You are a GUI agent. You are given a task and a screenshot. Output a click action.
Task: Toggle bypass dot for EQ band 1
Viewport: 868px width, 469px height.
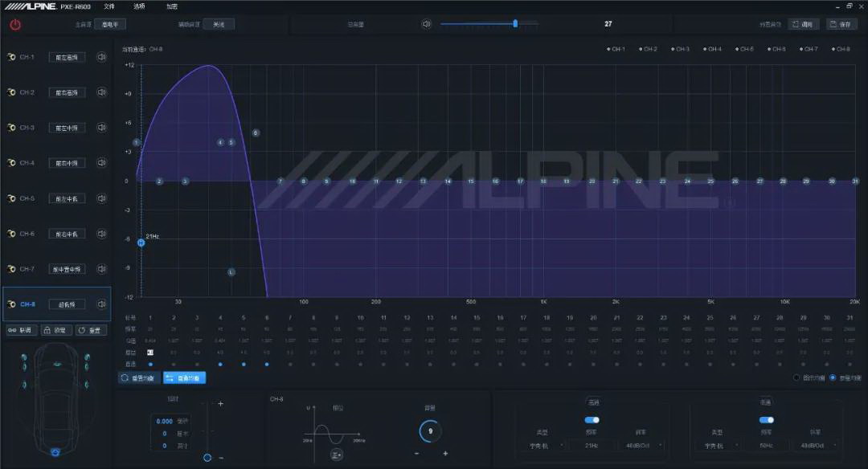(x=150, y=365)
